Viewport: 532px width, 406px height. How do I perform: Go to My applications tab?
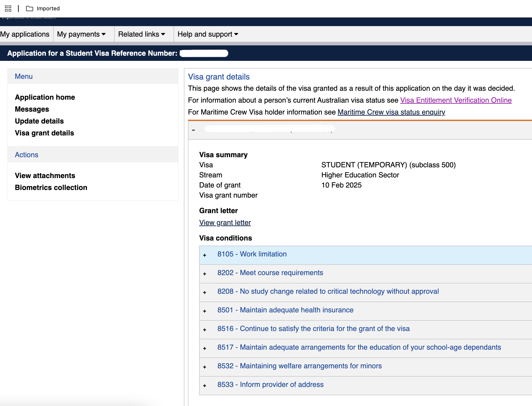[25, 34]
